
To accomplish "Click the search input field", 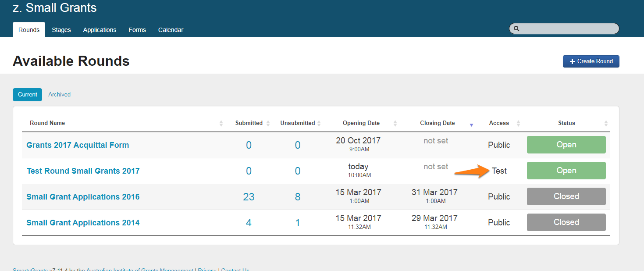I will pyautogui.click(x=568, y=29).
